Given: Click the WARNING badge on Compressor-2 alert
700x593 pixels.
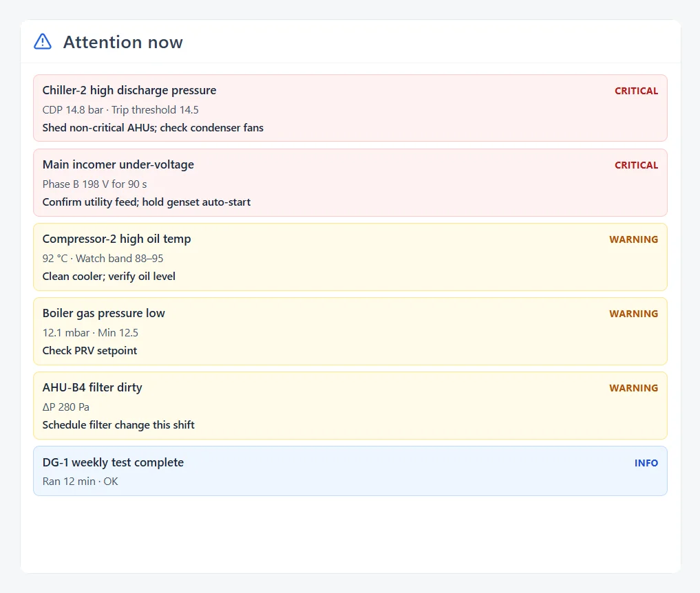Looking at the screenshot, I should pyautogui.click(x=633, y=239).
